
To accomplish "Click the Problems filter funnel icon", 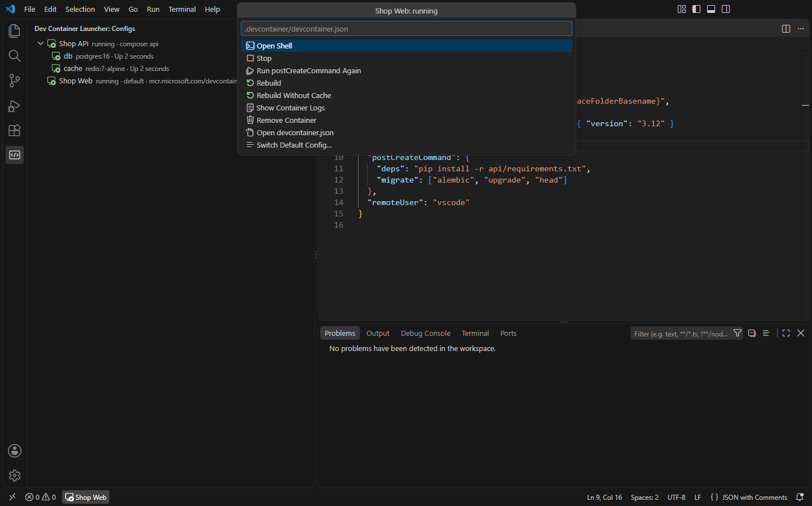I will pyautogui.click(x=738, y=334).
